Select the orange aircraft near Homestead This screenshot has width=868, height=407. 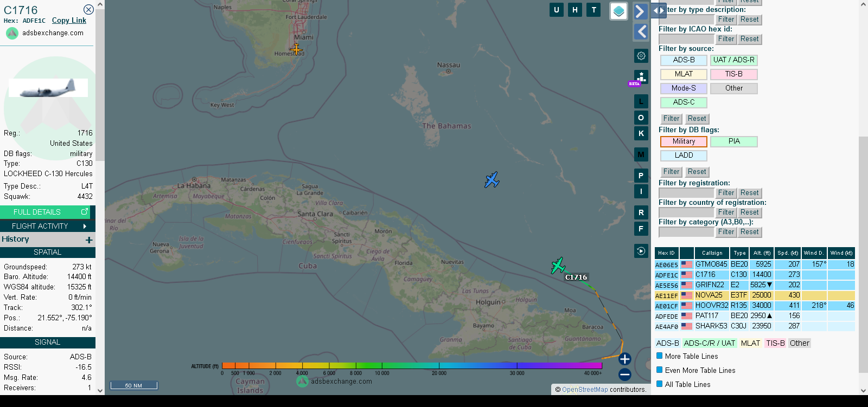coord(296,50)
